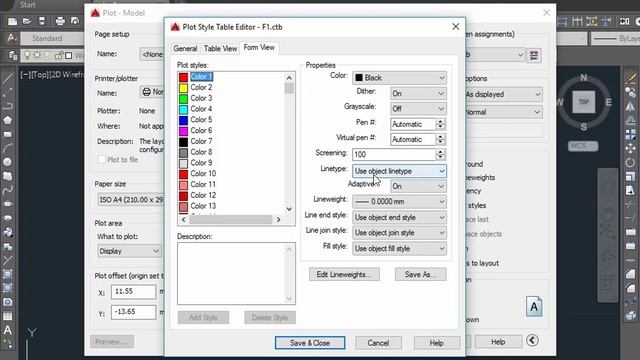Click the TOP face of ViewCube
Screen dimensions: 640x360
584,102
